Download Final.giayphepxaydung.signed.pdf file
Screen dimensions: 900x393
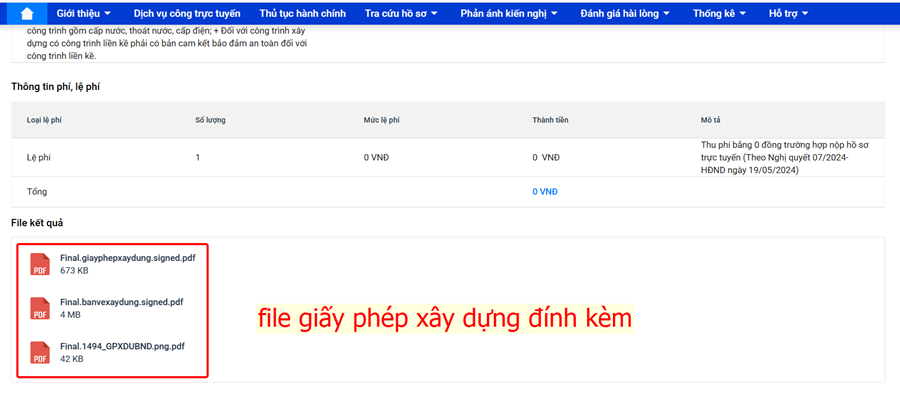tap(127, 258)
